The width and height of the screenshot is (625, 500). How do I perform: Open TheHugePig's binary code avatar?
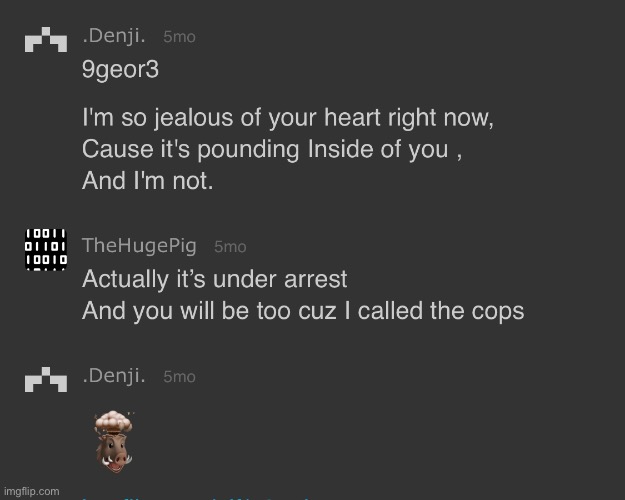click(x=45, y=248)
